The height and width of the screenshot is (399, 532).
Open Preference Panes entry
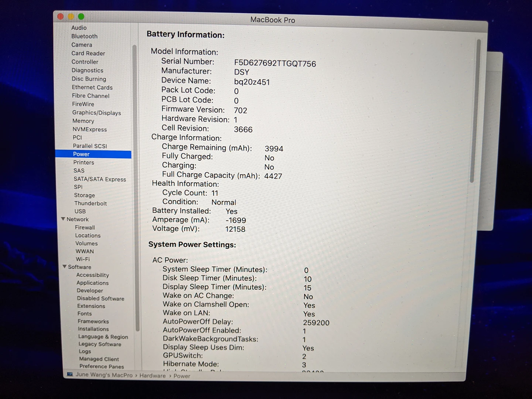102,366
